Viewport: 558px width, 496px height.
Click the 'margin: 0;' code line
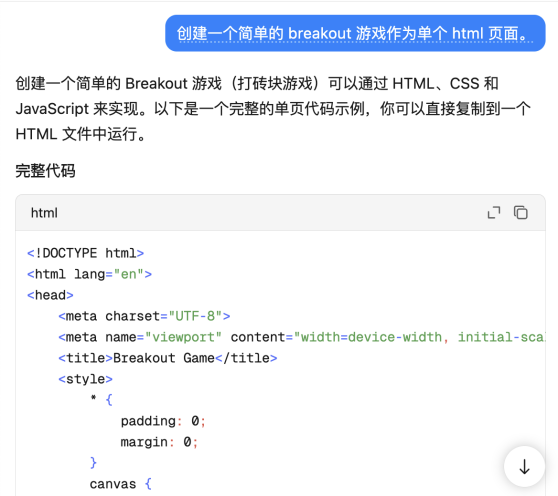pos(159,442)
